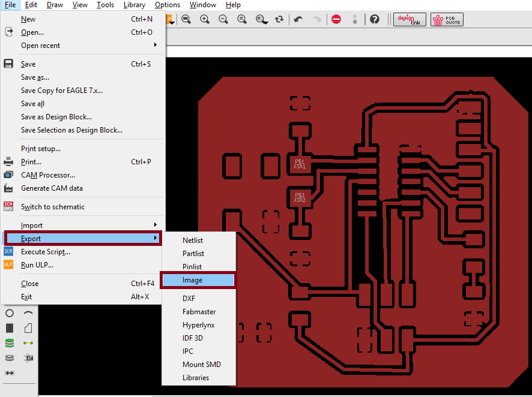Choose Print... in the File menu
Viewport: 532px width, 397px height.
[x=83, y=162]
